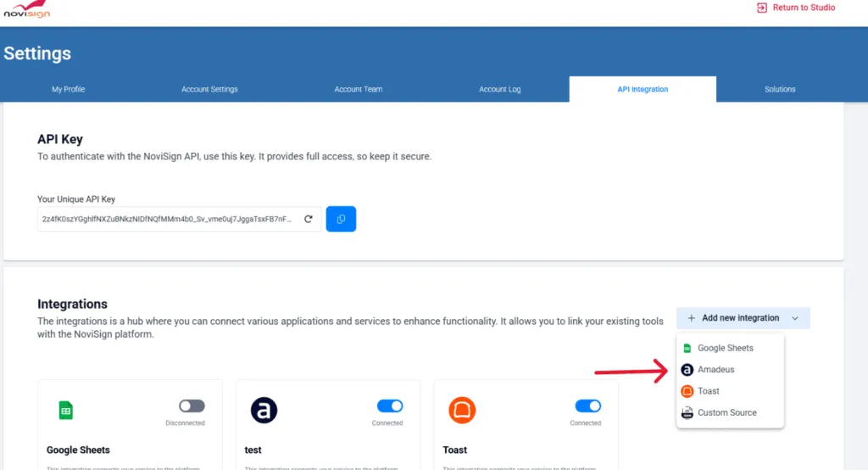Click the Return to Studio exit icon
The height and width of the screenshot is (470, 868).
point(762,8)
